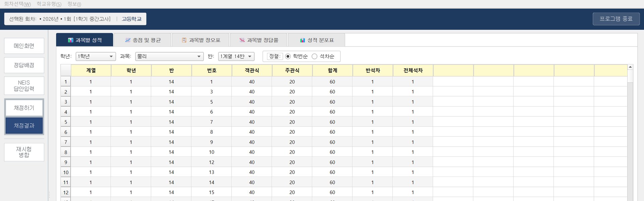Click the 2026년 1회 1학기 중간고사 text
The width and height of the screenshot is (644, 201).
[x=75, y=19]
